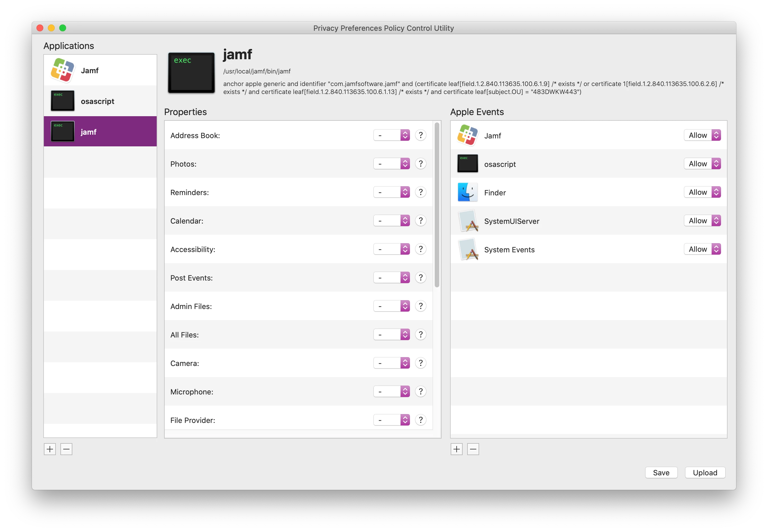Change the SystemUIServer Allow dropdown
Screen dimensions: 768x532
(702, 221)
